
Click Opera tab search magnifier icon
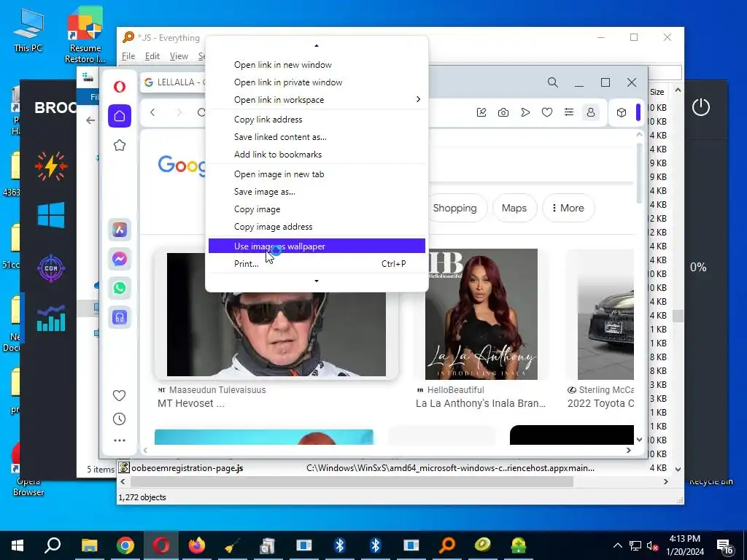tap(553, 82)
